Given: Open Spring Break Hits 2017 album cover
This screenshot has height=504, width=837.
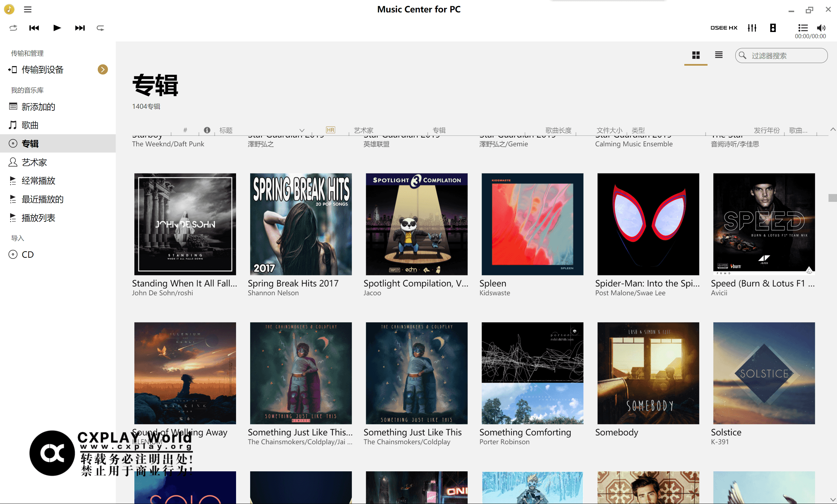Looking at the screenshot, I should coord(301,224).
